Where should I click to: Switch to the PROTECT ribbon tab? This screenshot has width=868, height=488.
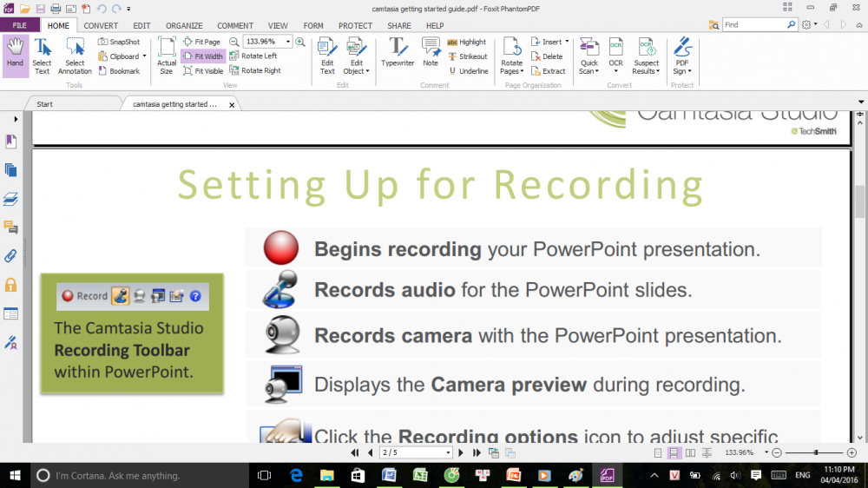pos(355,25)
